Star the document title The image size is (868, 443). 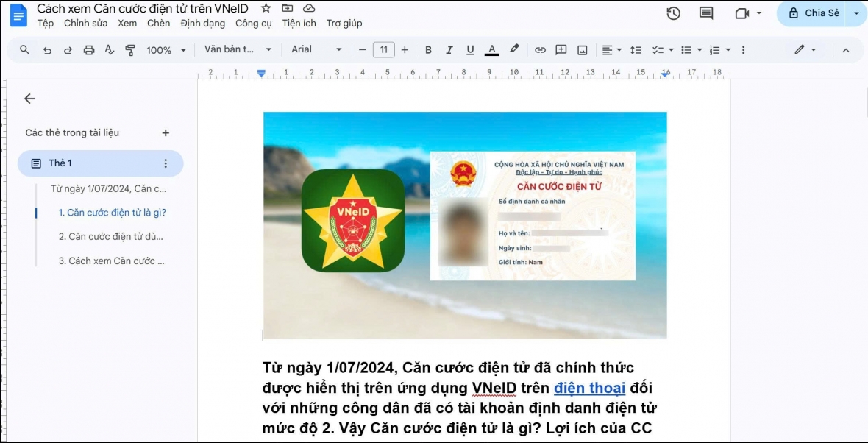click(266, 8)
